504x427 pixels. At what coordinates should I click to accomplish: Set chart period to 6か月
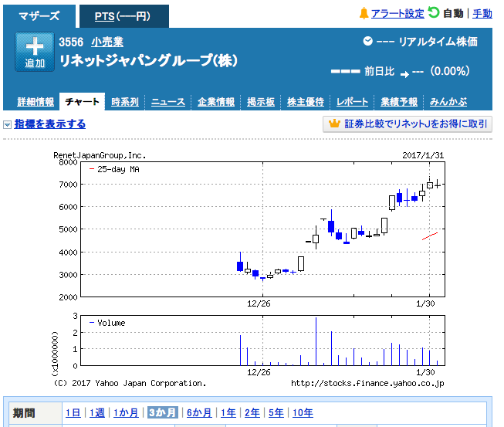click(x=199, y=412)
